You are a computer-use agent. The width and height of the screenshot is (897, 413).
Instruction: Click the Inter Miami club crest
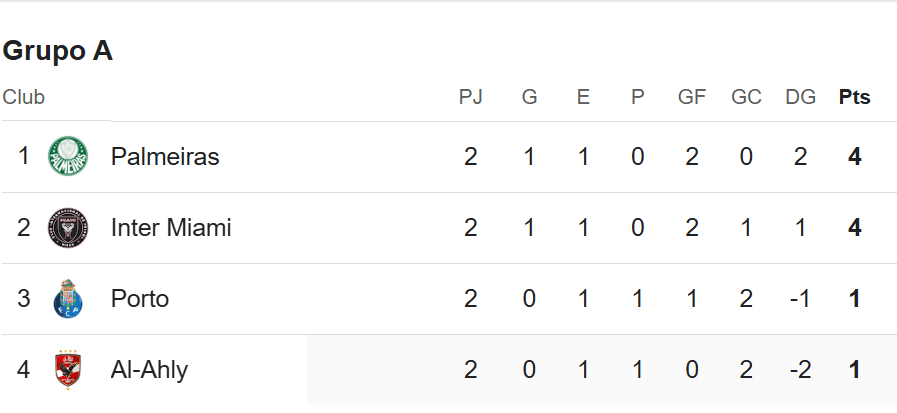[68, 228]
